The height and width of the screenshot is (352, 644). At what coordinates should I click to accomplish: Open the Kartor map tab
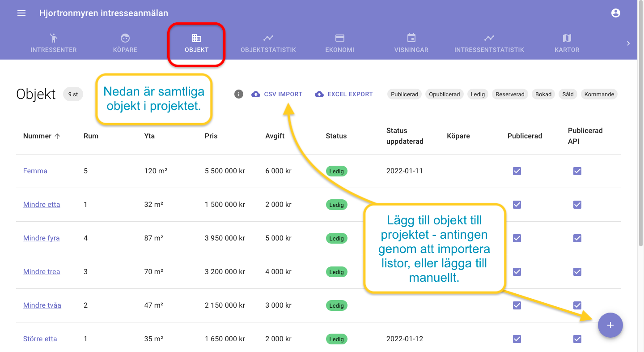(567, 43)
